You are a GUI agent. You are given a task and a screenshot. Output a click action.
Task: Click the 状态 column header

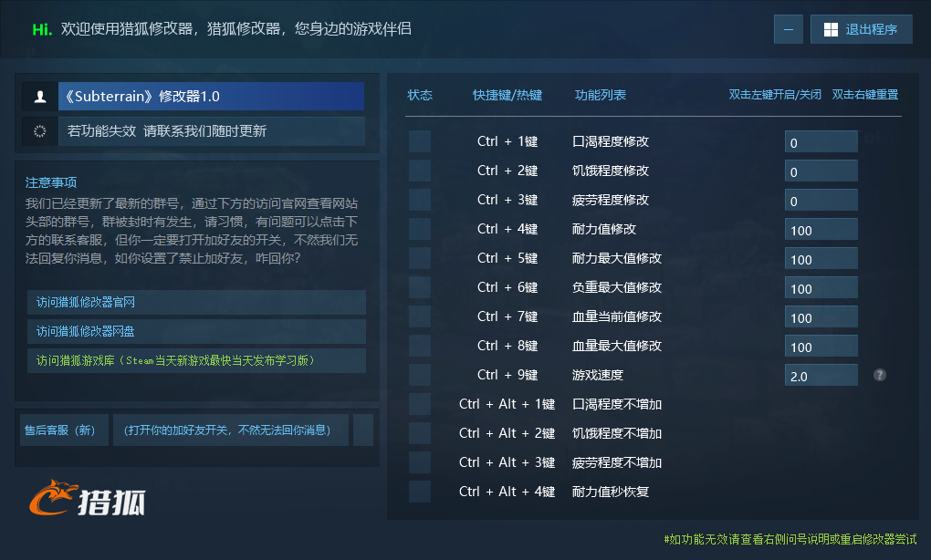click(420, 95)
